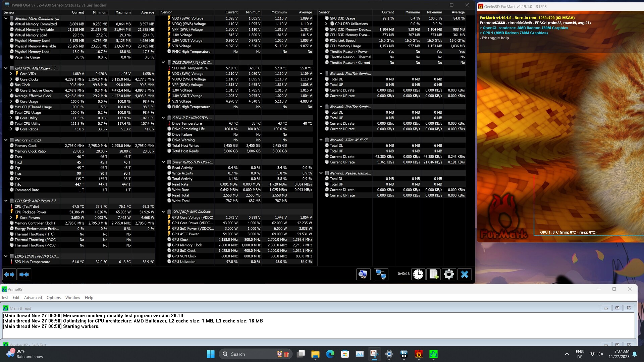Expand the GPU D3D Utilizations row
This screenshot has height=362, width=644.
tap(326, 24)
